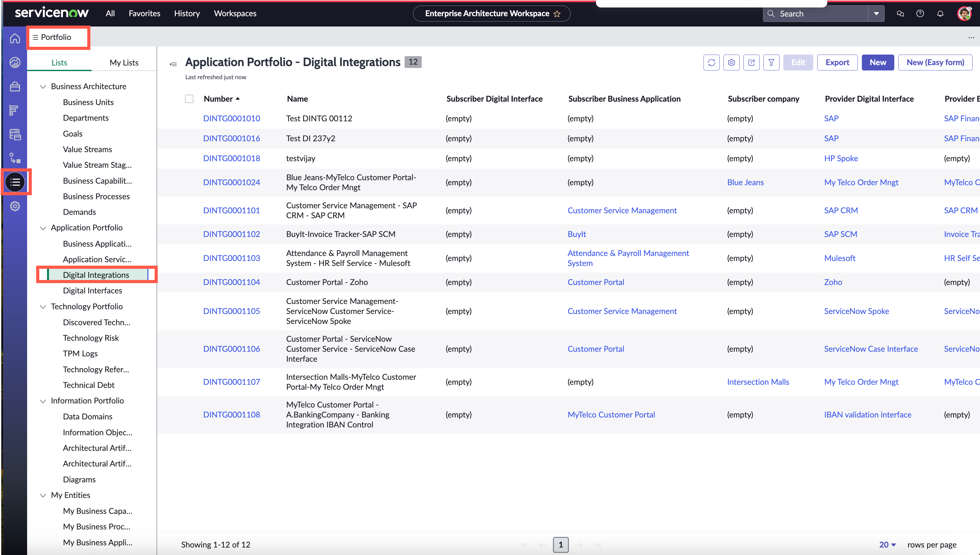This screenshot has width=980, height=555.
Task: Click the three-dot more options icon
Action: pyautogui.click(x=971, y=38)
